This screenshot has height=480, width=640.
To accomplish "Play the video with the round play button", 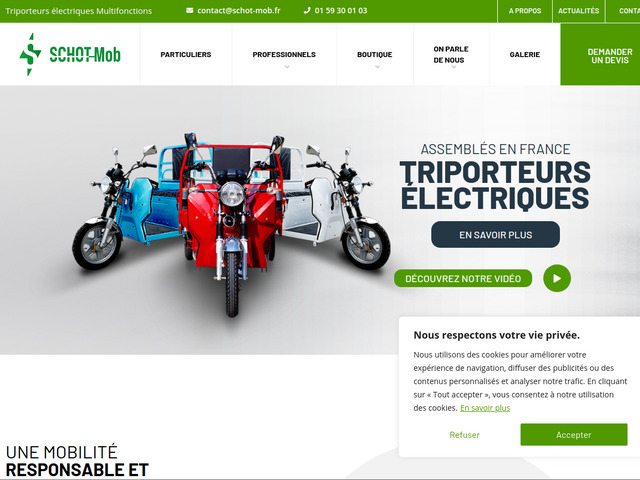I will 557,278.
